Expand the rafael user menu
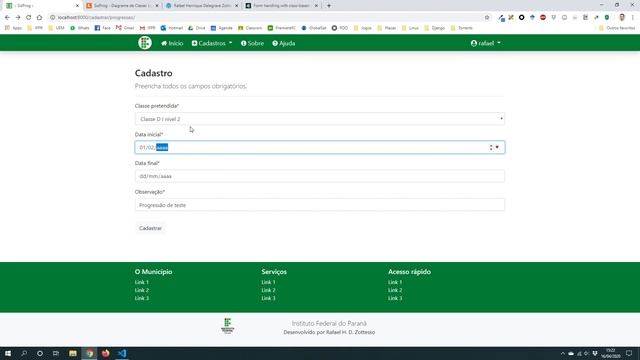The width and height of the screenshot is (640, 360). (x=485, y=43)
